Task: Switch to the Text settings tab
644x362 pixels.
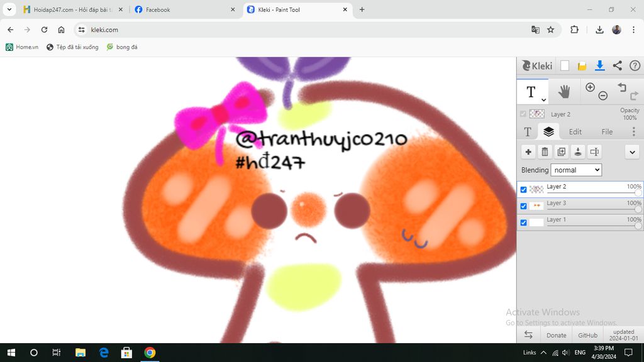Action: pyautogui.click(x=528, y=131)
